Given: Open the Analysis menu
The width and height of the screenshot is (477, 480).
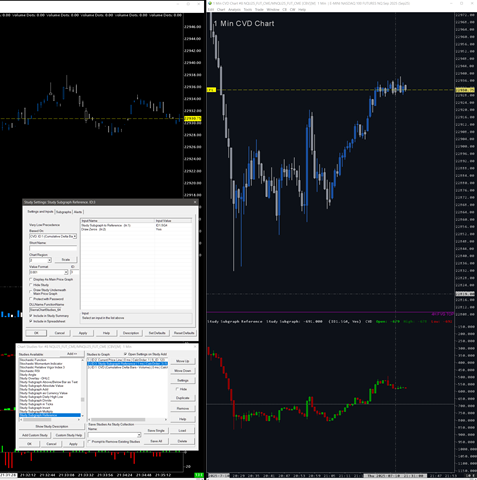Looking at the screenshot, I should coord(234,9).
